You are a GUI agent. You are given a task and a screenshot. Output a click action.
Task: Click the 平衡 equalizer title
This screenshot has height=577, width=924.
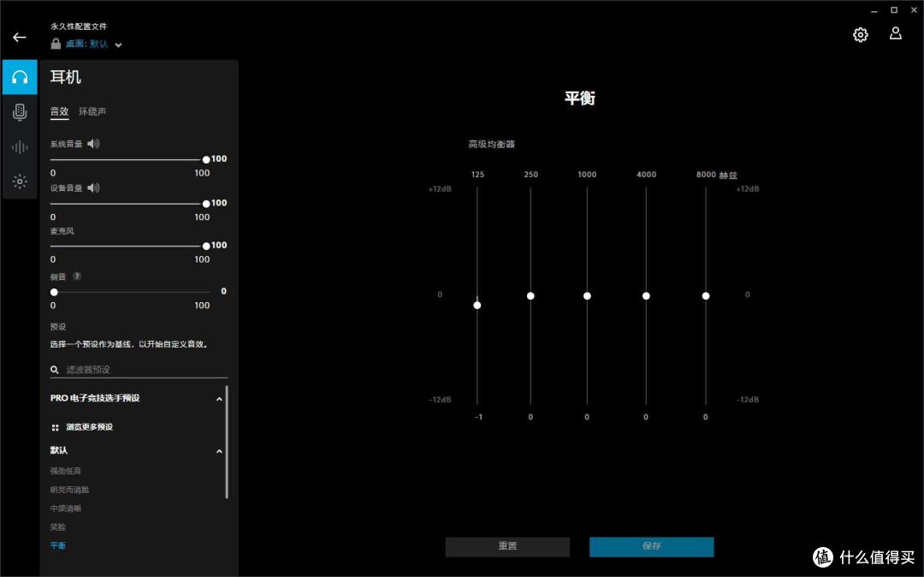coord(580,98)
